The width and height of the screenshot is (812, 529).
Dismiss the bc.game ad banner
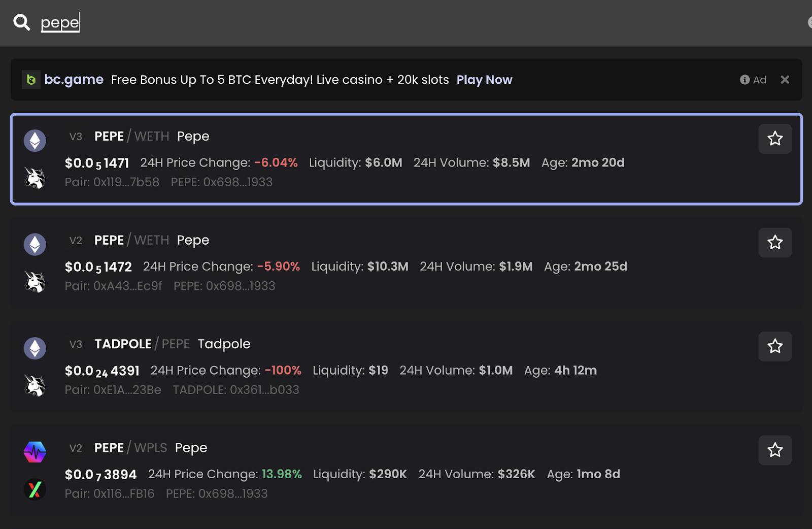click(x=785, y=80)
